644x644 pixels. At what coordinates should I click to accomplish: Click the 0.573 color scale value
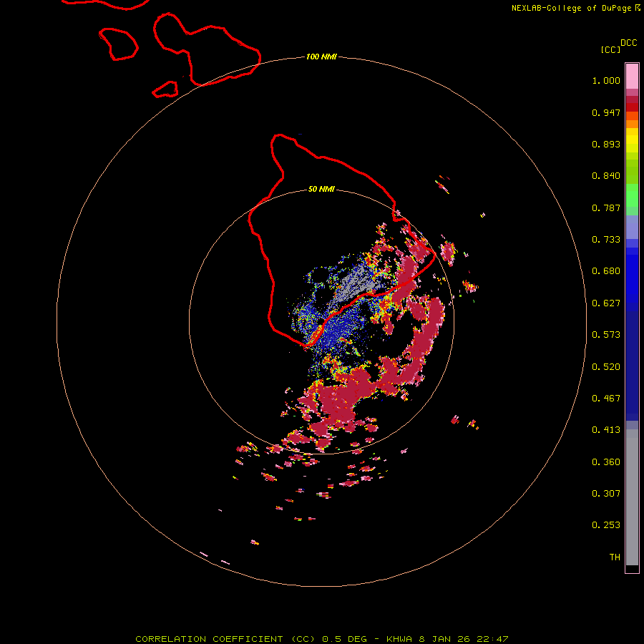(x=606, y=335)
